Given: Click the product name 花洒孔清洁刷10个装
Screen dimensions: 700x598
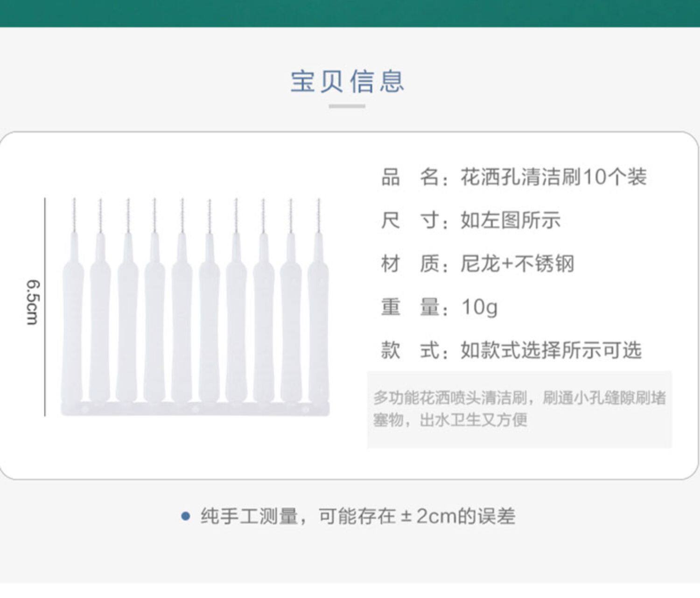Looking at the screenshot, I should [553, 177].
